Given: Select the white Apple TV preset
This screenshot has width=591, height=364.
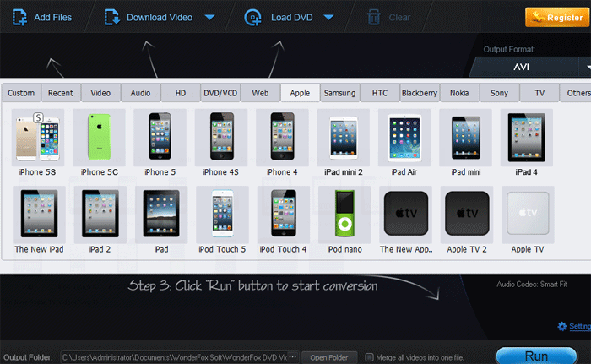Looking at the screenshot, I should (x=528, y=215).
